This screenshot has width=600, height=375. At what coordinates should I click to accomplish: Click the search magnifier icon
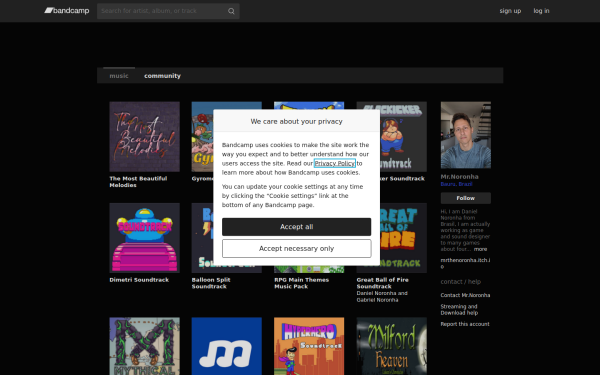click(231, 11)
